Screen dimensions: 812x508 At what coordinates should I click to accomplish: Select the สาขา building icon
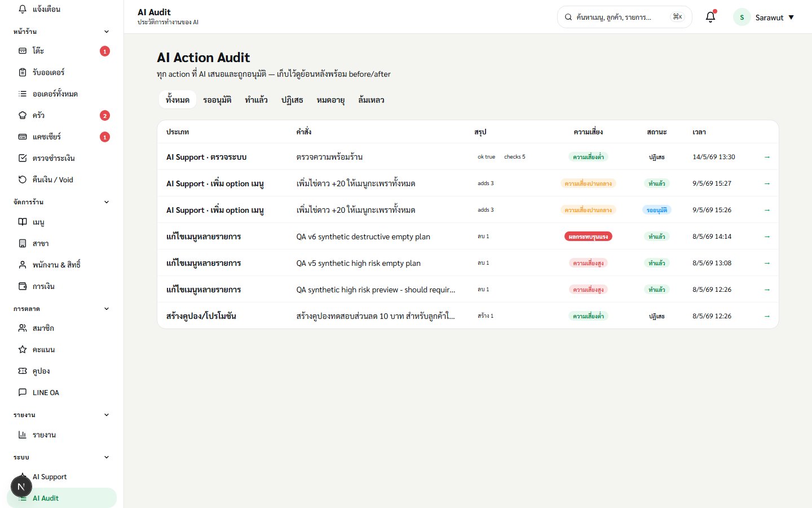click(23, 243)
